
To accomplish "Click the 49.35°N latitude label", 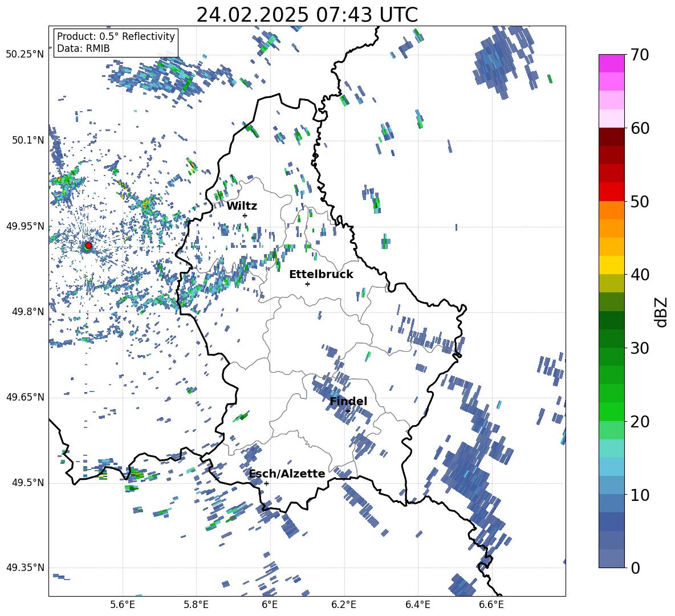I will point(25,568).
